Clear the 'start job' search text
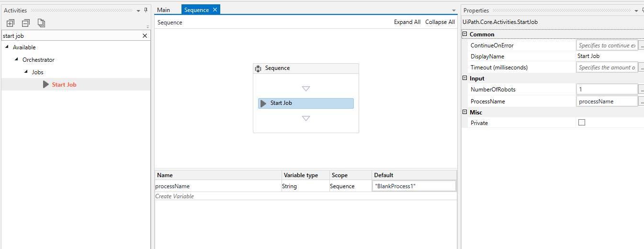The image size is (644, 249). 145,36
